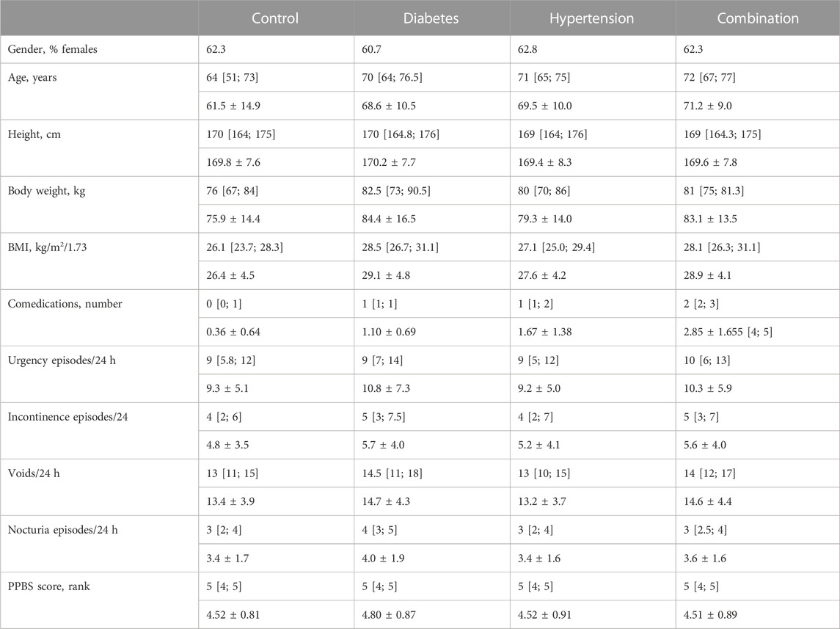Click the Control age cell '64 [51; 73]'
The width and height of the screenshot is (840, 629).
pos(232,78)
